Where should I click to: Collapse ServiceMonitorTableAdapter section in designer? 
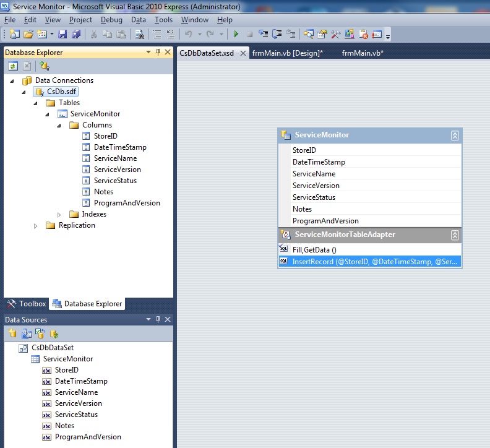click(455, 235)
